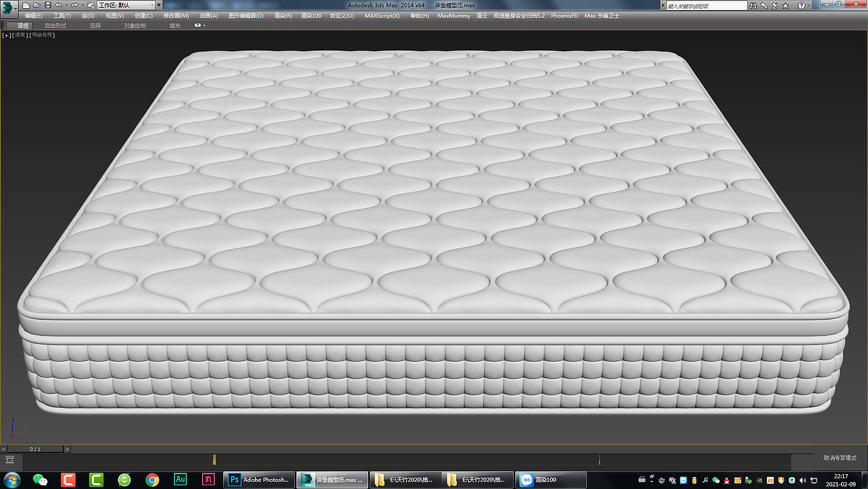Click the New Scene icon in quick access toolbar
The height and width of the screenshot is (489, 868).
[x=26, y=5]
